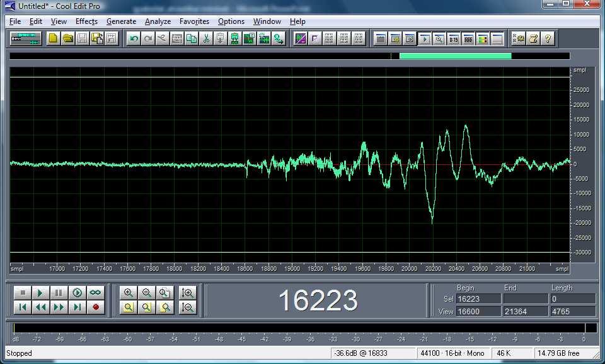Click the large 16223 time display
This screenshot has width=605, height=364.
click(318, 300)
